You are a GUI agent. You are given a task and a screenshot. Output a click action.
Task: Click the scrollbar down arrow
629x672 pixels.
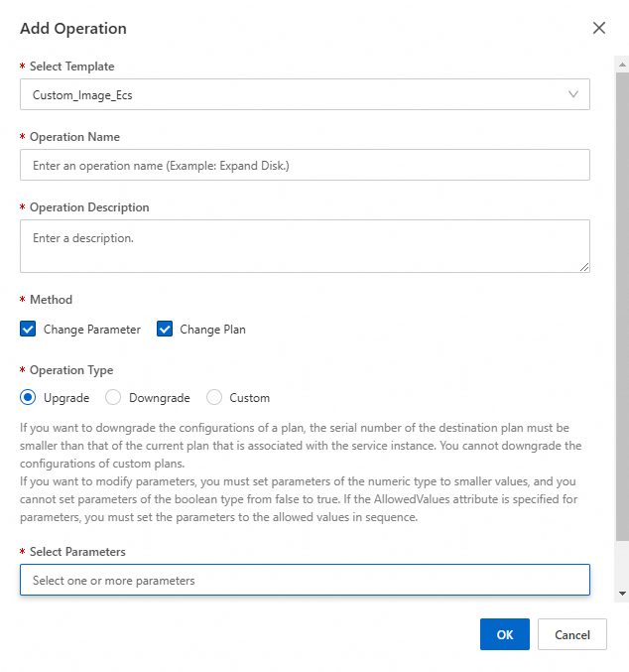tap(622, 593)
